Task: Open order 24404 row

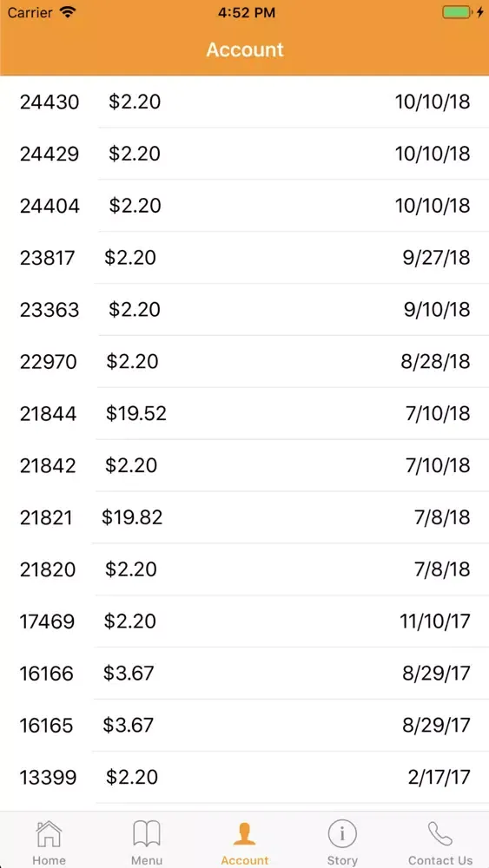Action: pyautogui.click(x=244, y=206)
